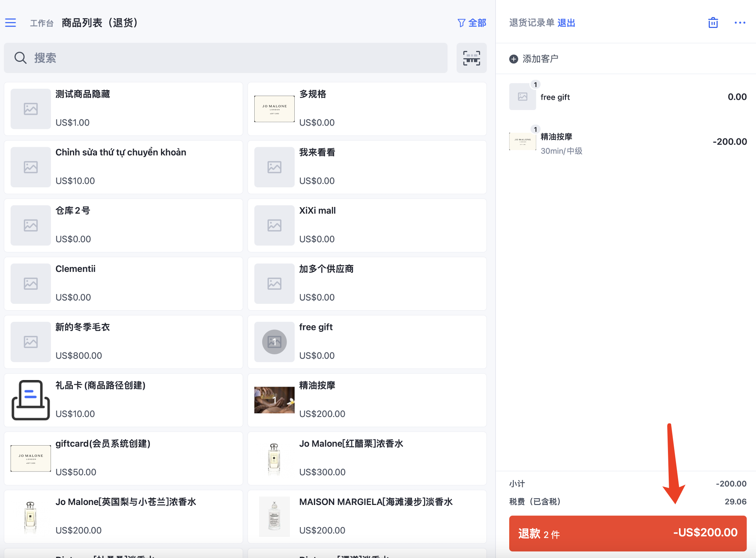The width and height of the screenshot is (756, 558).
Task: Click the 退货记录单 title
Action: tap(532, 23)
